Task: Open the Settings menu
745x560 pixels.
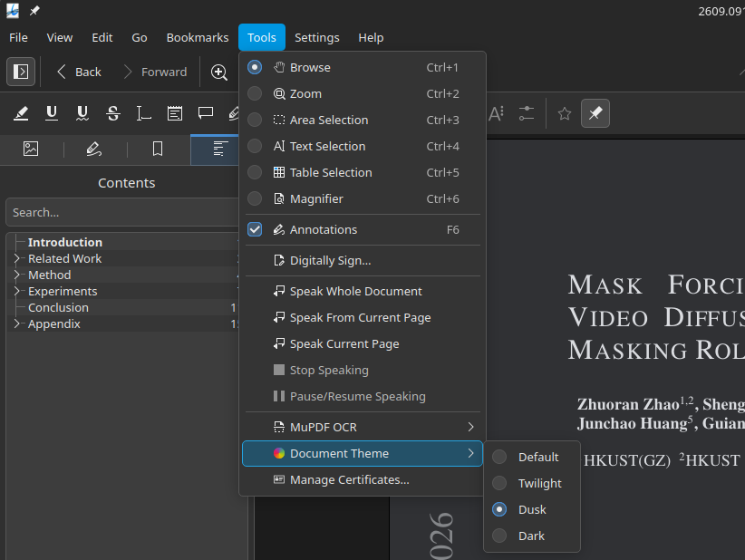Action: [317, 37]
